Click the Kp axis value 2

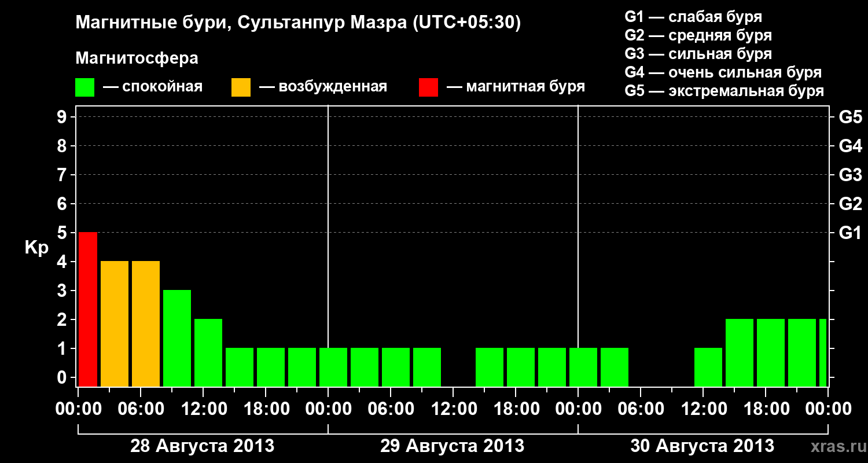(63, 320)
